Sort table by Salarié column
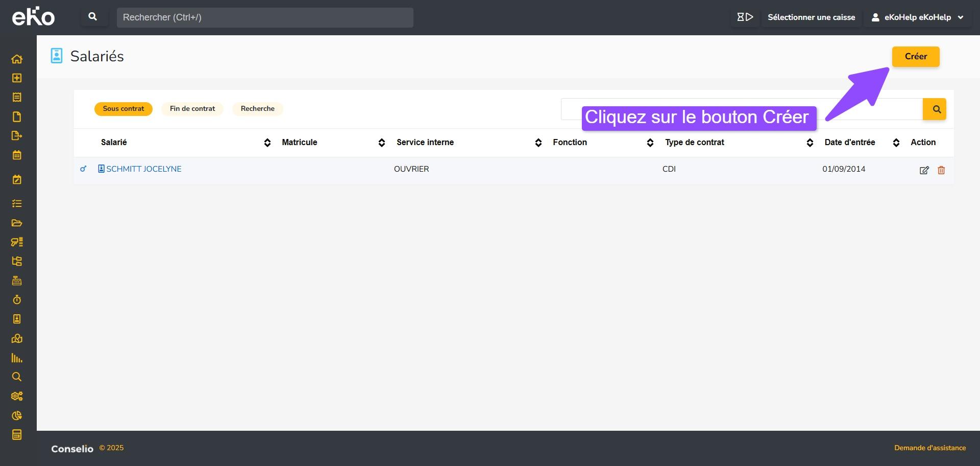Viewport: 980px width, 466px height. 267,143
